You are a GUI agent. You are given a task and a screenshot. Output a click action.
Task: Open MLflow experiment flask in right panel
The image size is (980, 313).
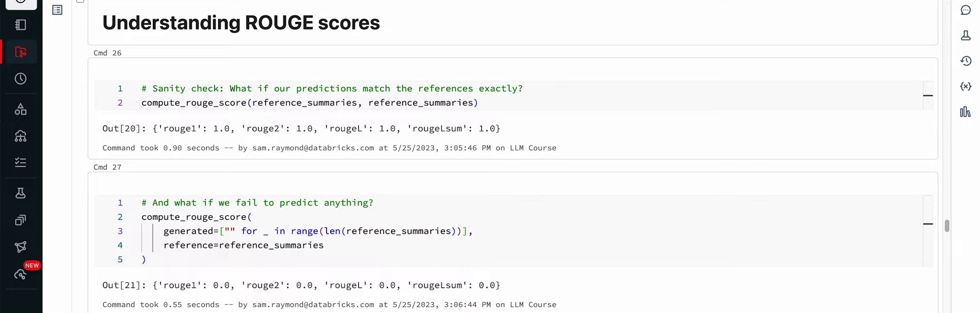point(965,36)
